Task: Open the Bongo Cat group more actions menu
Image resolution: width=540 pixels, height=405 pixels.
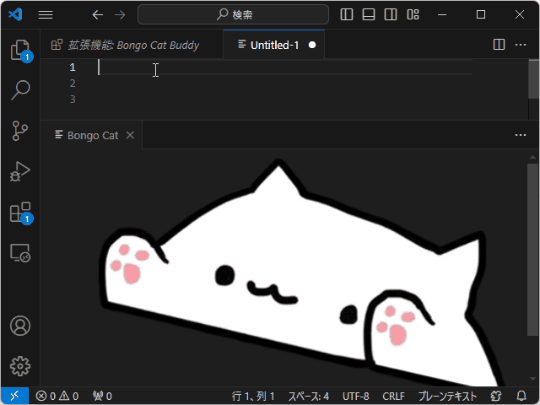Action: point(520,135)
